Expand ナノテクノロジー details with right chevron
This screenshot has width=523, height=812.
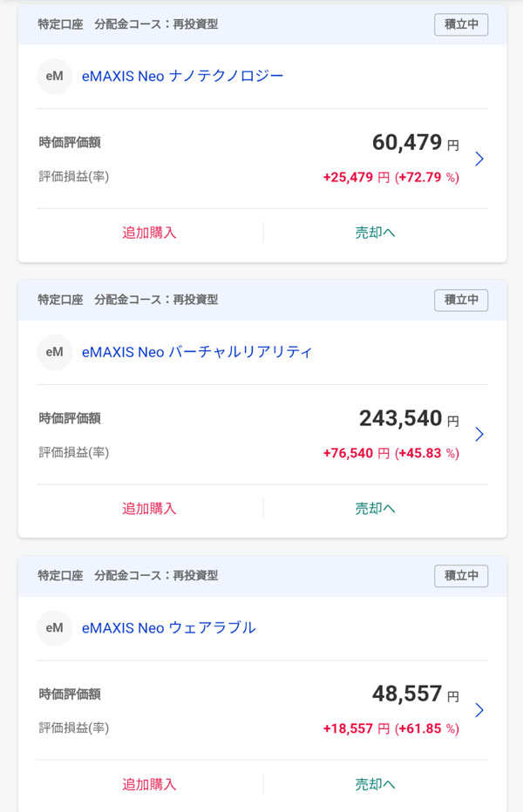[x=479, y=159]
